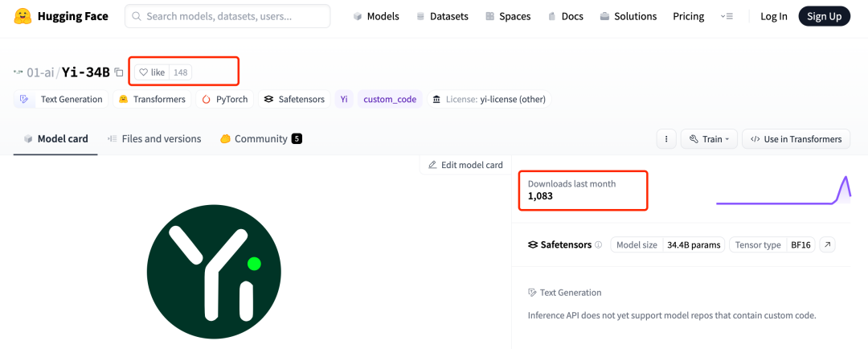Viewport: 868px width, 349px height.
Task: Click the Safetensors info circle icon
Action: click(598, 245)
